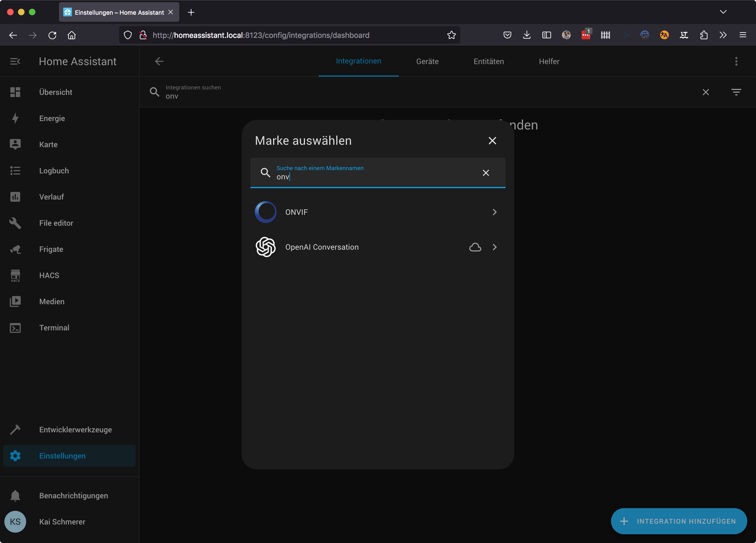The height and width of the screenshot is (543, 756).
Task: Open the Frigate sidebar icon
Action: [x=15, y=249]
